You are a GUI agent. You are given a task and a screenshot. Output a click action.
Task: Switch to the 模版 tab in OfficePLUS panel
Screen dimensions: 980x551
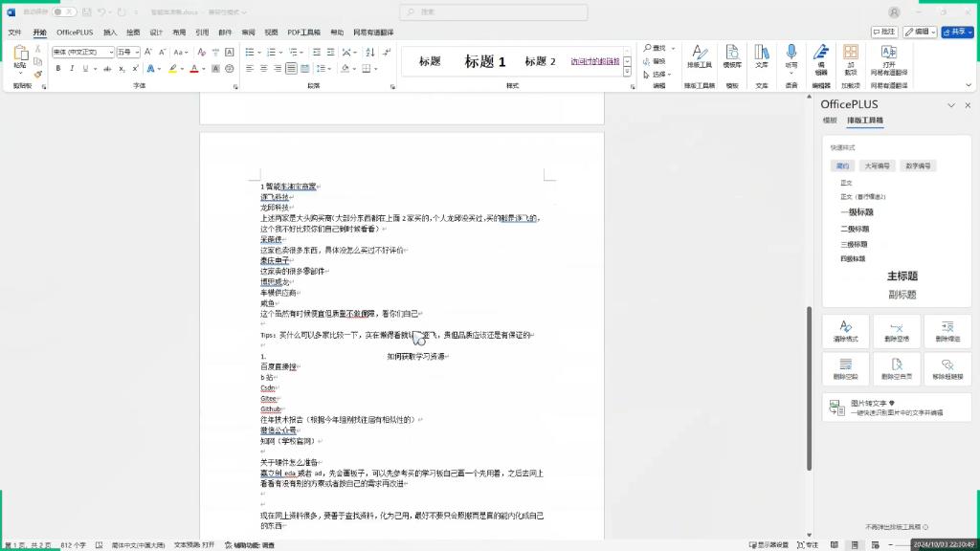[830, 121]
